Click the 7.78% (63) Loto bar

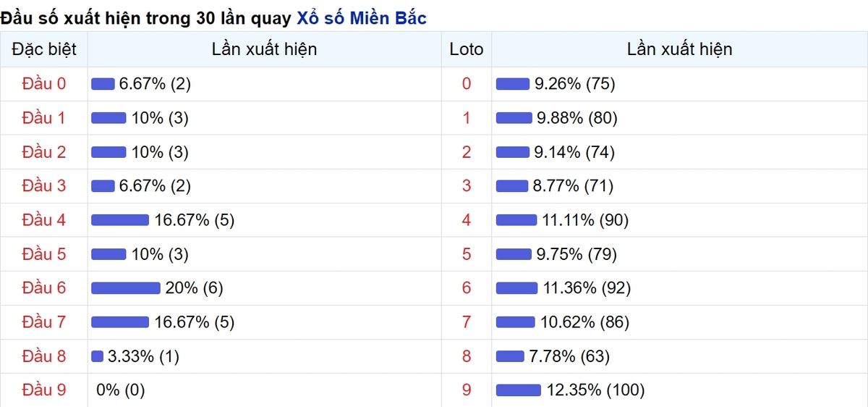coord(510,356)
